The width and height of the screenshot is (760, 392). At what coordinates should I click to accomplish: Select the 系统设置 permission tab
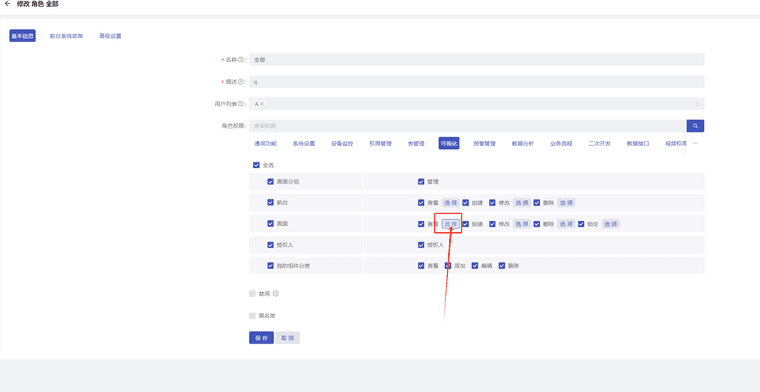[x=304, y=143]
